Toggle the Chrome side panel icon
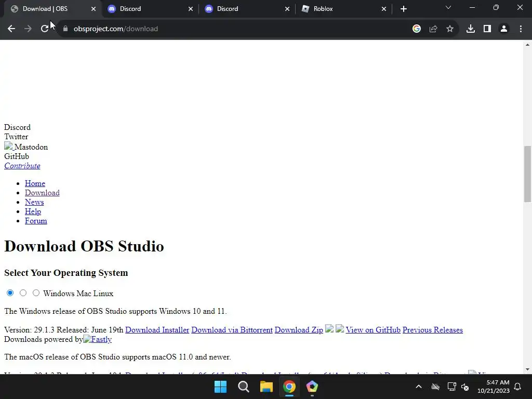The height and width of the screenshot is (399, 532). coord(487,29)
